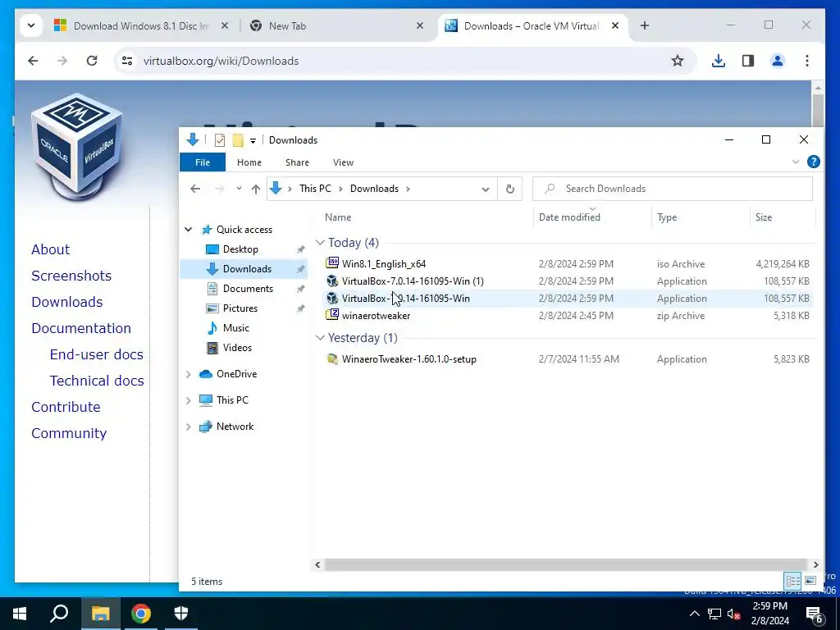The height and width of the screenshot is (630, 840).
Task: Collapse the Yesterday (1) group
Action: click(x=320, y=338)
